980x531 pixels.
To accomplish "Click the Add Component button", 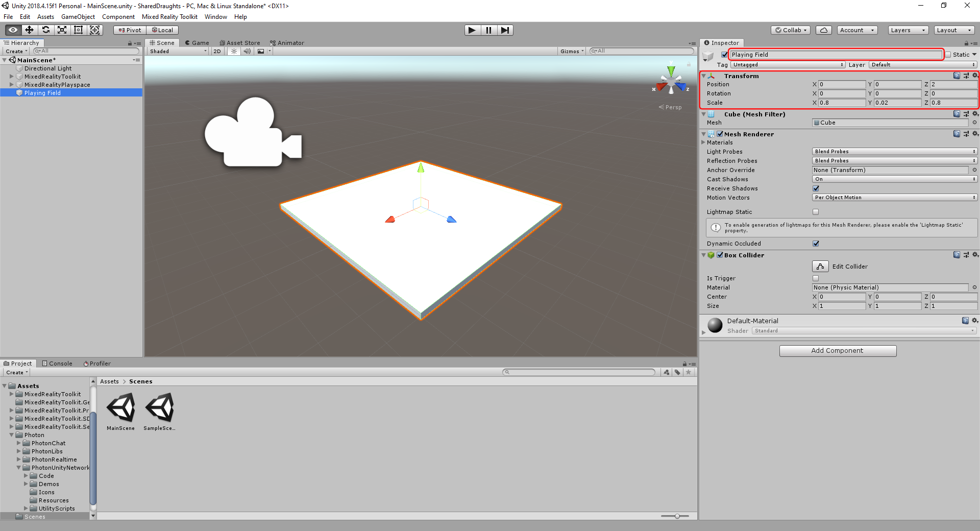I will 838,351.
